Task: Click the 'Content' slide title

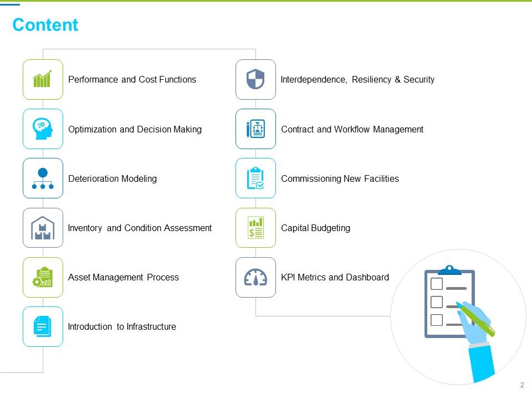Action: tap(45, 25)
